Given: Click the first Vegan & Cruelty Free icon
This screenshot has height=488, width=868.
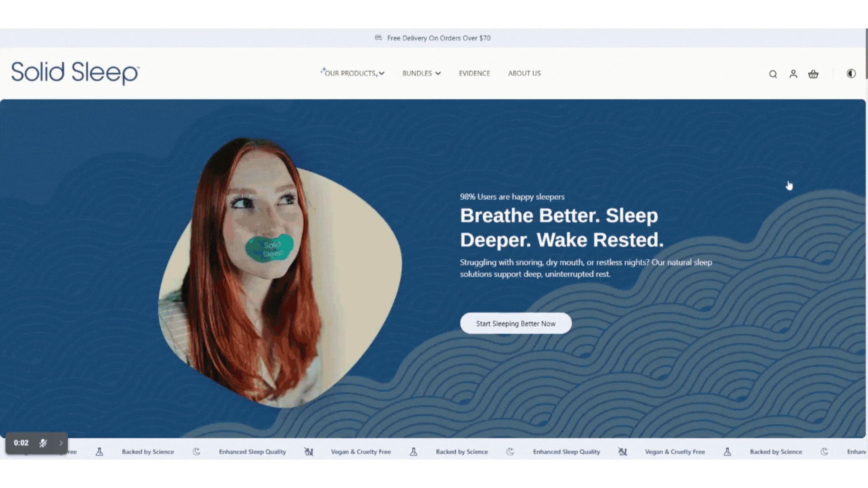Looking at the screenshot, I should [x=309, y=452].
